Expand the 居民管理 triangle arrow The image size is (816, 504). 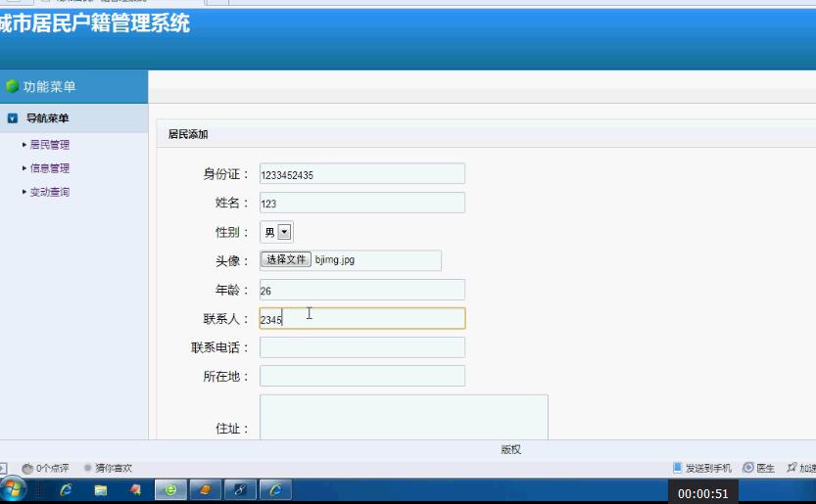coord(24,145)
